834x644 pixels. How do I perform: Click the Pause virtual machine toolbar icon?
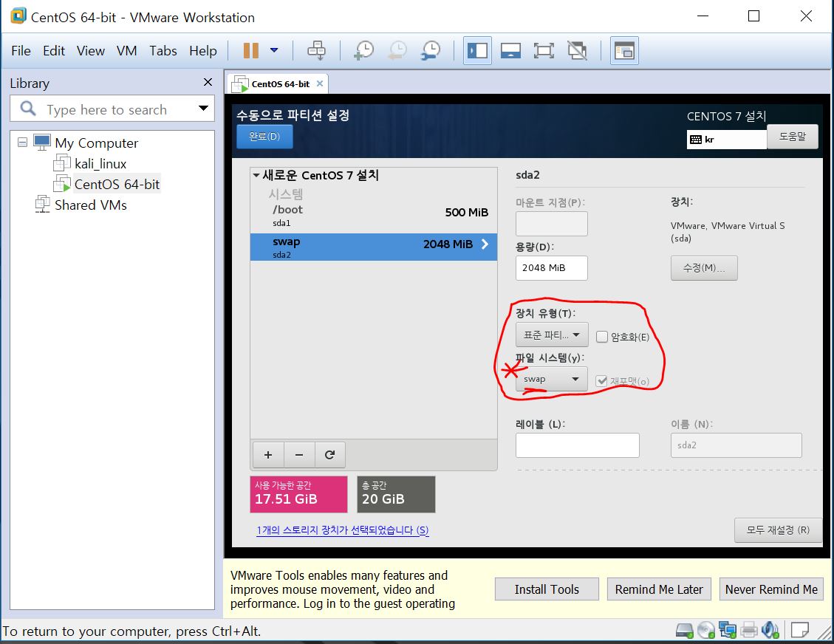point(250,50)
